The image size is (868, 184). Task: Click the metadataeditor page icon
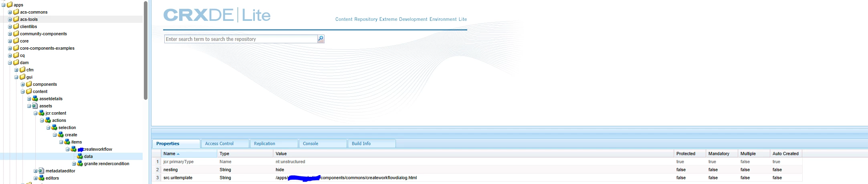[x=42, y=171]
